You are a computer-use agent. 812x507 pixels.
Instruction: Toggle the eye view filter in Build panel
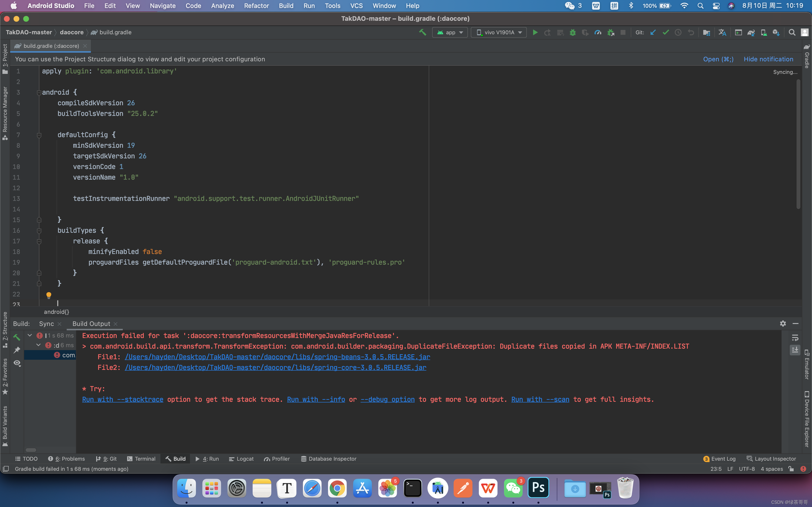point(17,363)
